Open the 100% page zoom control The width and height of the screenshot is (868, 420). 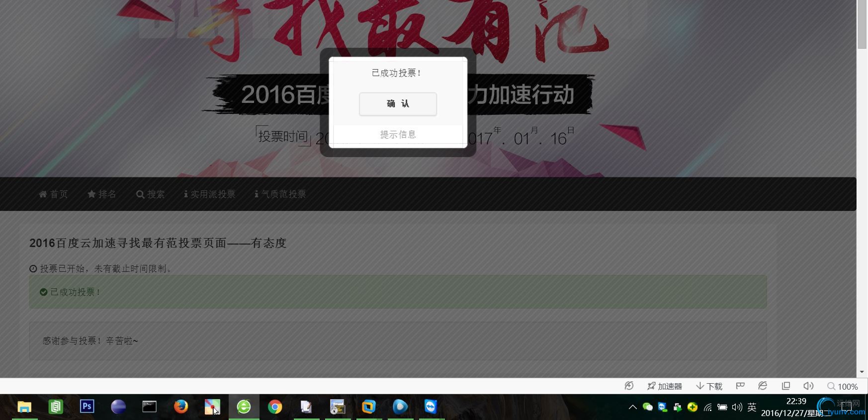[842, 386]
